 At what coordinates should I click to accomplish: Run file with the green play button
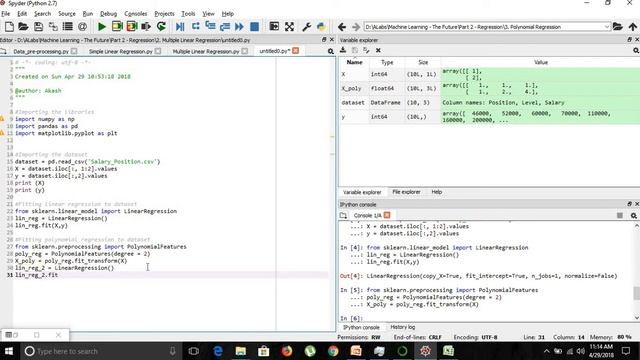click(x=102, y=27)
